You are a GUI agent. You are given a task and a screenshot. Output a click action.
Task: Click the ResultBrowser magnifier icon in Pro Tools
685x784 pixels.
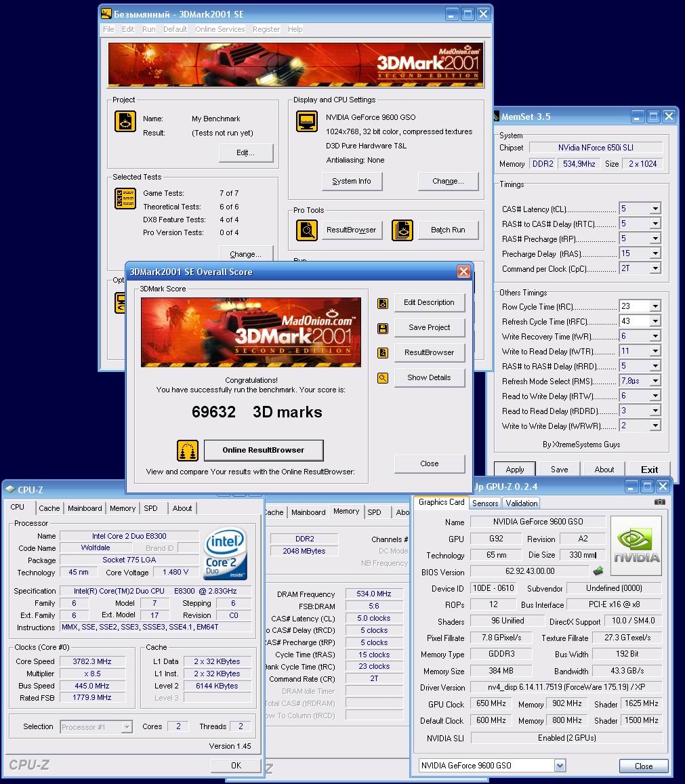point(306,230)
